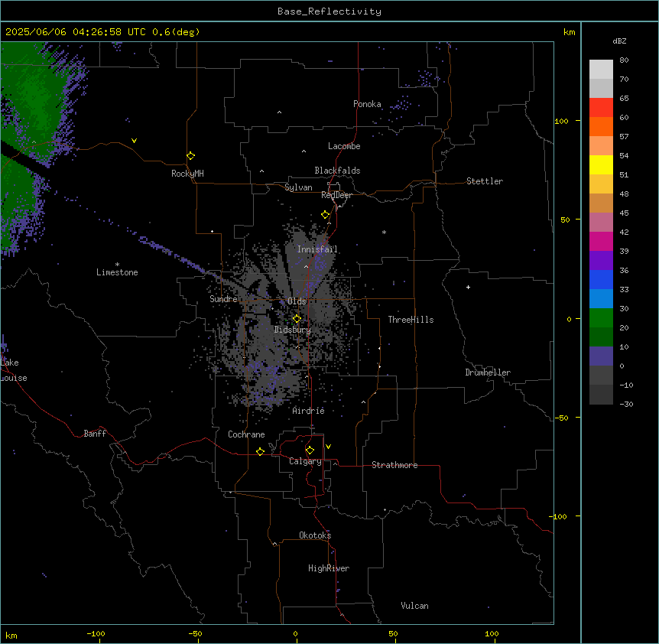Click the Base_Reflectivity title text
Viewport: 659px width, 644px height.
click(x=329, y=11)
